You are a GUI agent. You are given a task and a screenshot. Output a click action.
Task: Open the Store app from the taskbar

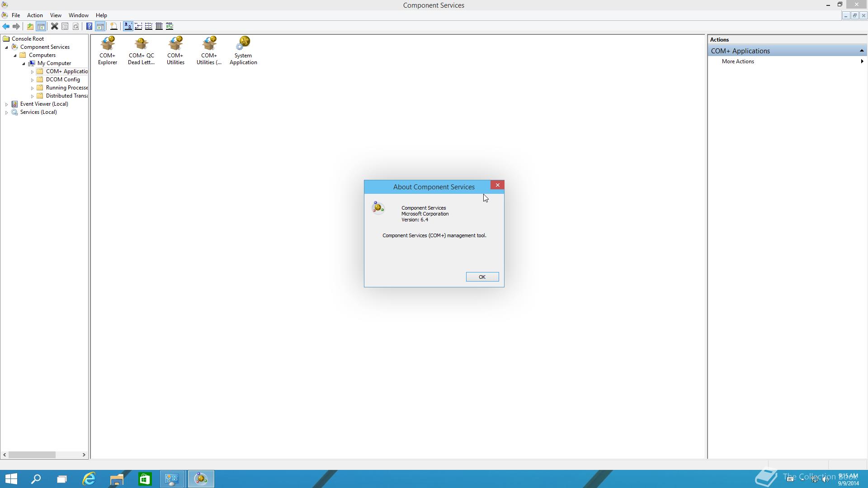click(x=145, y=479)
